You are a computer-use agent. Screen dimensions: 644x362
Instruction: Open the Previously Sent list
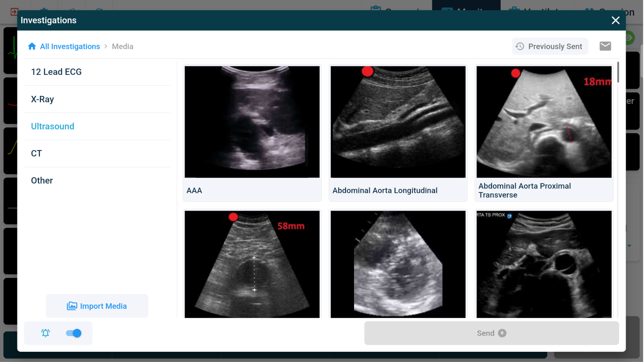(555, 47)
